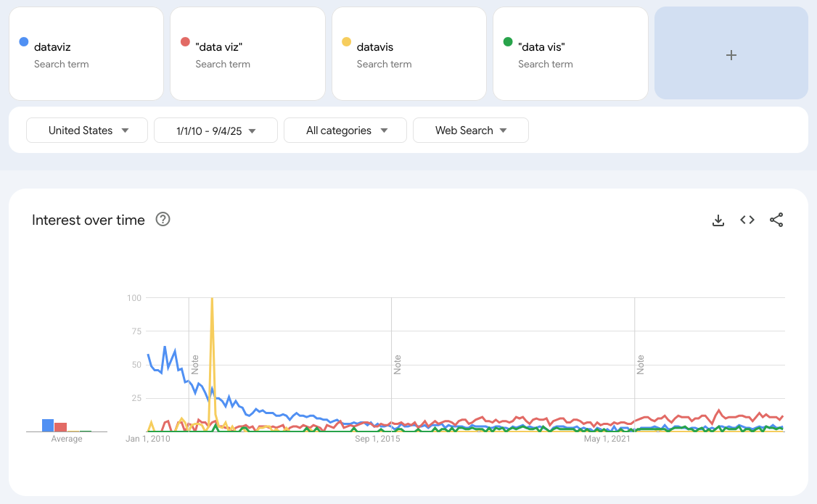Add a new comparison term
817x504 pixels.
pos(731,54)
